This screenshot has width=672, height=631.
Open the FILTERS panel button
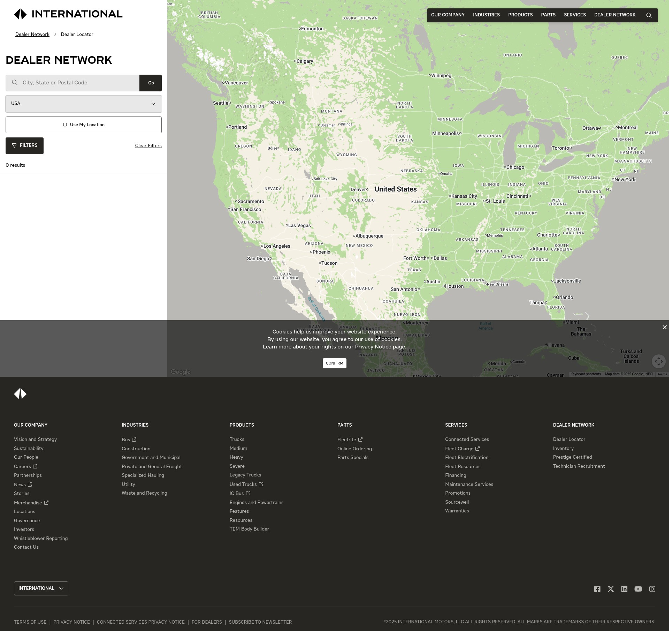coord(24,145)
